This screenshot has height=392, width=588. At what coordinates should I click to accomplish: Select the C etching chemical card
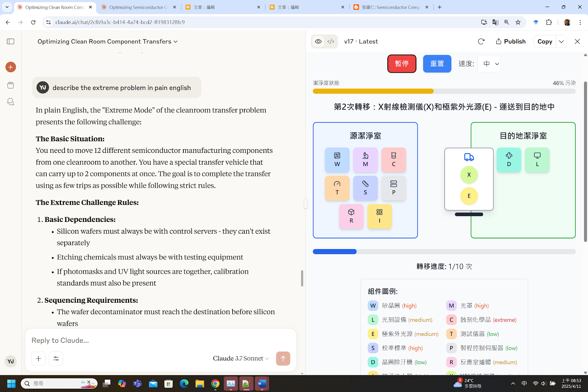[394, 160]
